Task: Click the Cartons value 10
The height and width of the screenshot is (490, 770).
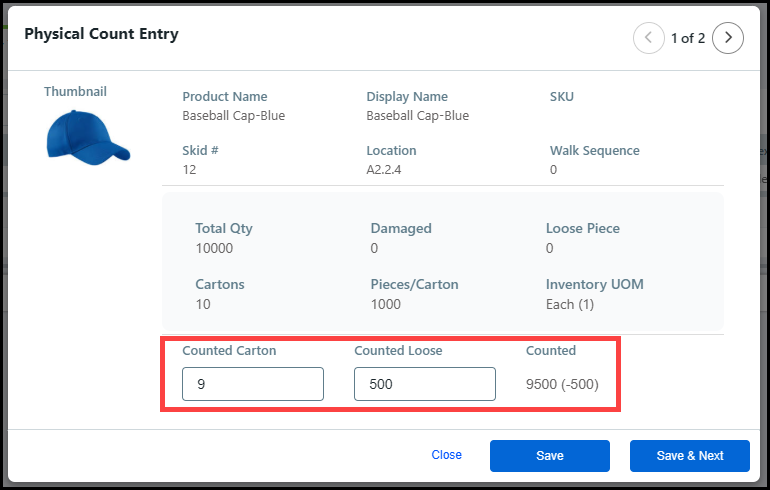Action: tap(203, 304)
